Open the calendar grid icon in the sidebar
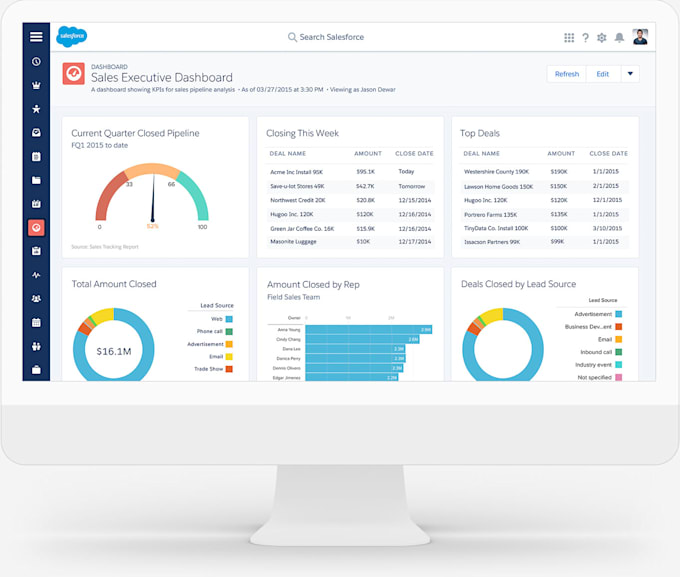The height and width of the screenshot is (577, 680). 36,322
